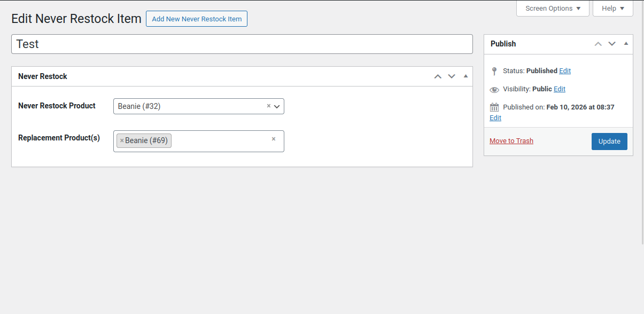Move Never Restock panel up
This screenshot has width=644, height=314.
click(x=438, y=76)
